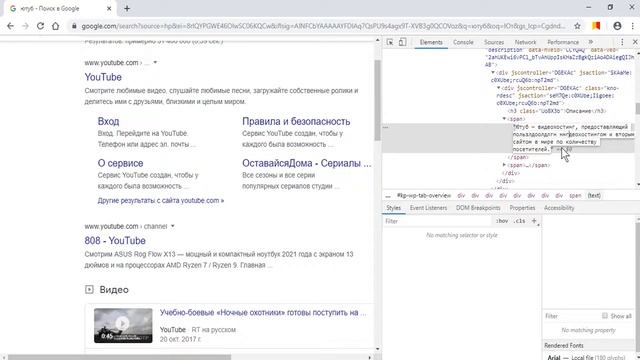Select the (text) breadcrumb node
Viewport: 640px width, 360px height.
[x=594, y=196]
